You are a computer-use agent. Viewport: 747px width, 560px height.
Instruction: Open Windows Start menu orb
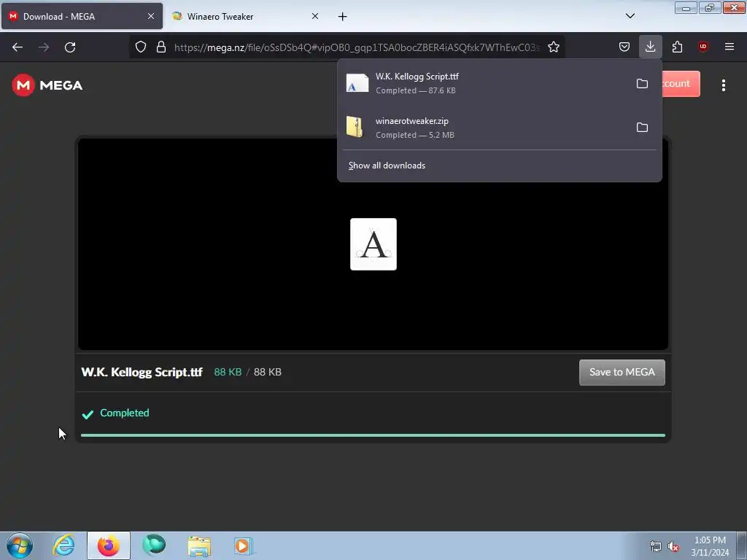(20, 545)
